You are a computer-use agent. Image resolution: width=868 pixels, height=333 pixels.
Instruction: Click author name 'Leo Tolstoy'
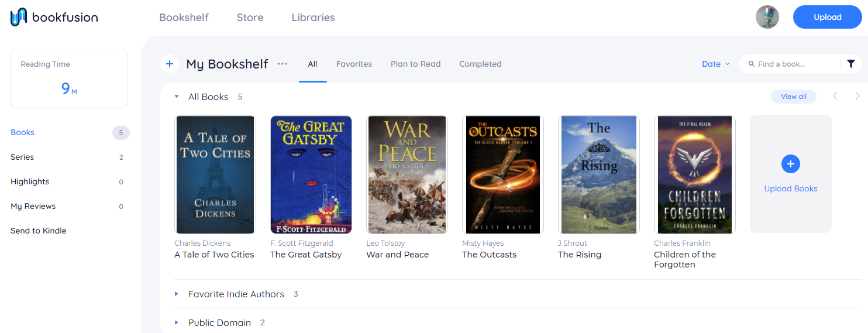click(x=385, y=243)
